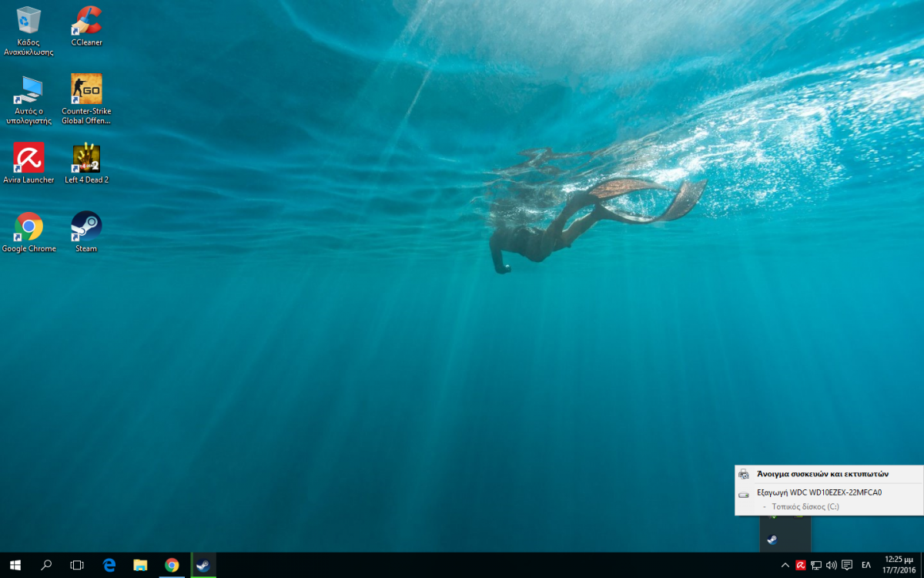Click the drive icon beside Εξαγωγή entry

click(x=743, y=494)
